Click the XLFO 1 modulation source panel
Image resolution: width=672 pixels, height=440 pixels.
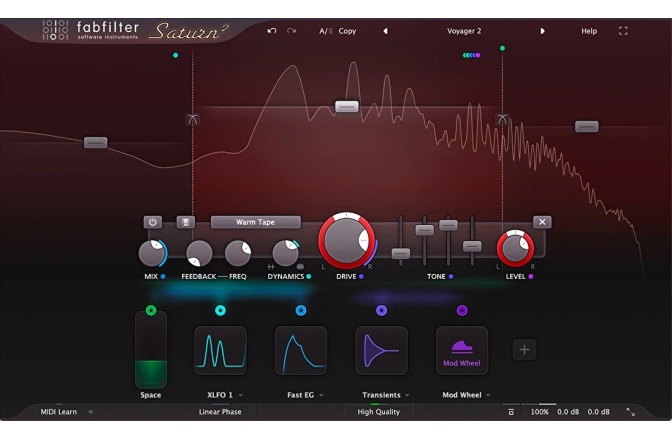click(220, 350)
